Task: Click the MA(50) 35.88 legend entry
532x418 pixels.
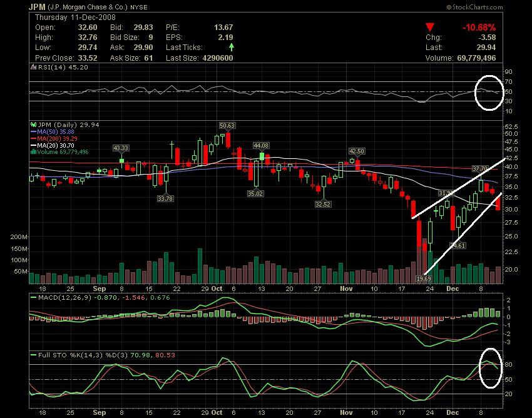Action: [53, 131]
